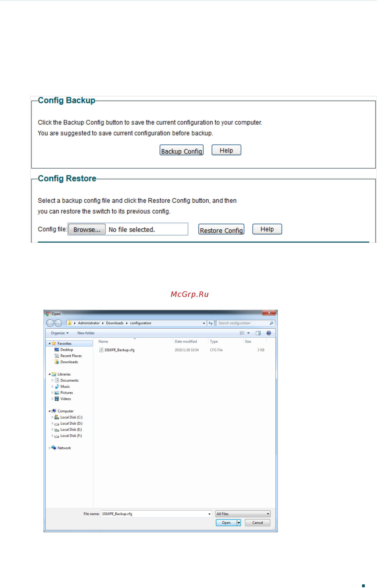Click the Chrome icon in dialog title bar
Screen dimensions: 377x588
(x=48, y=314)
